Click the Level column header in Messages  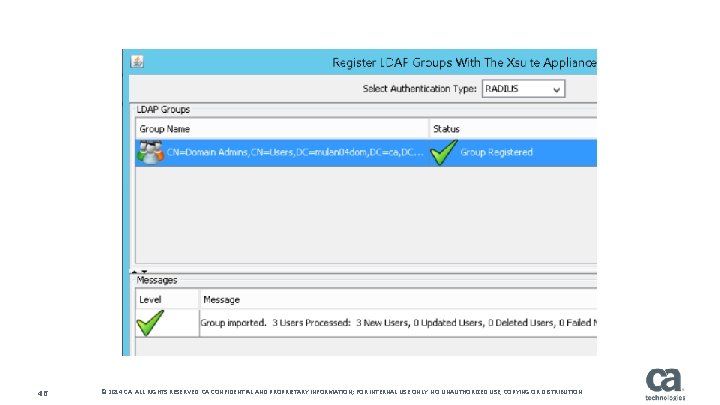167,299
